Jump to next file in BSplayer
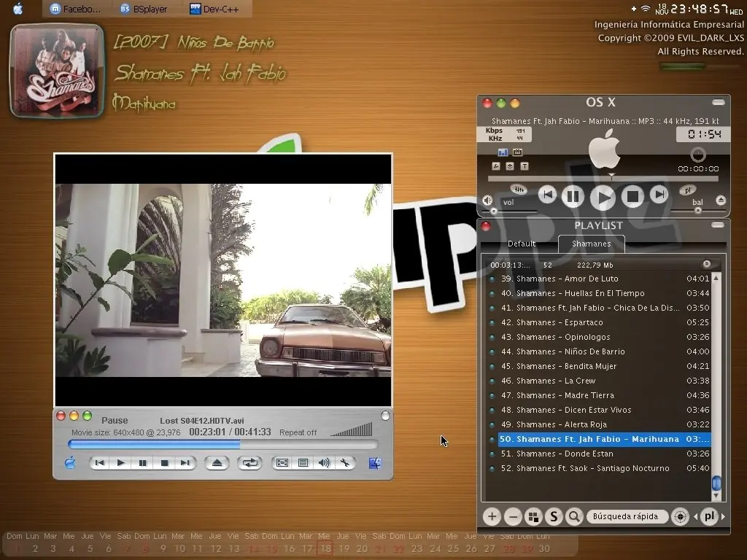 click(x=185, y=463)
